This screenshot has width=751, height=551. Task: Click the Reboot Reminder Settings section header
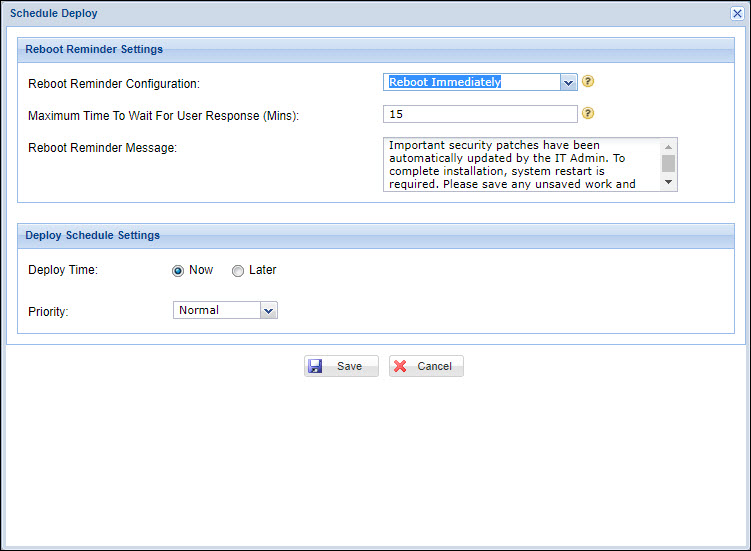(94, 49)
